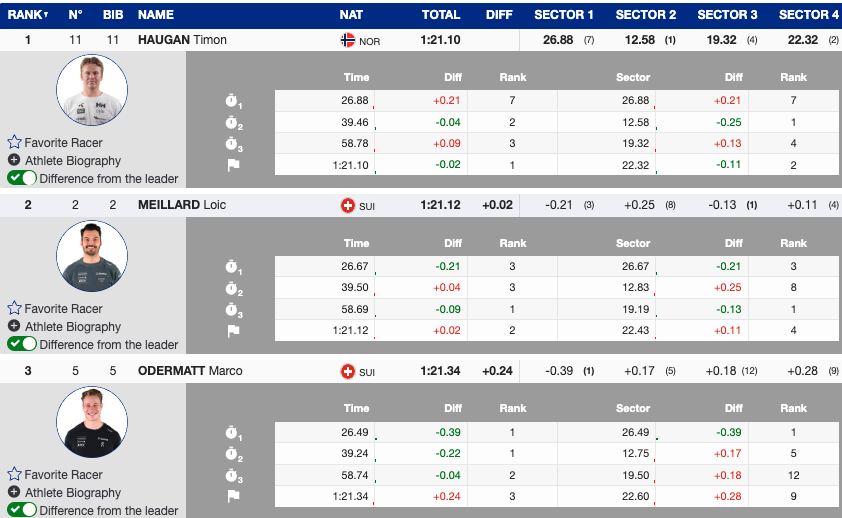
Task: Toggle Odermatt's Difference from the leader switch
Action: click(22, 510)
